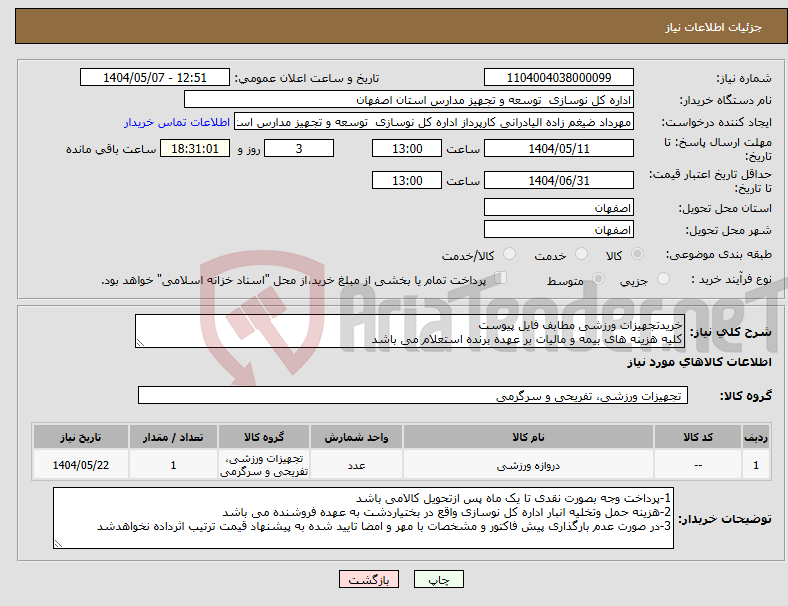This screenshot has height=606, width=788.
Task: Click the price validity date 1404/06/31
Action: click(x=559, y=180)
